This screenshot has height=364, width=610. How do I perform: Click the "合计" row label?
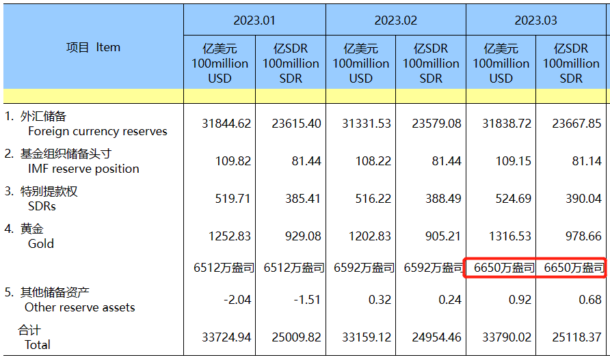pyautogui.click(x=29, y=331)
